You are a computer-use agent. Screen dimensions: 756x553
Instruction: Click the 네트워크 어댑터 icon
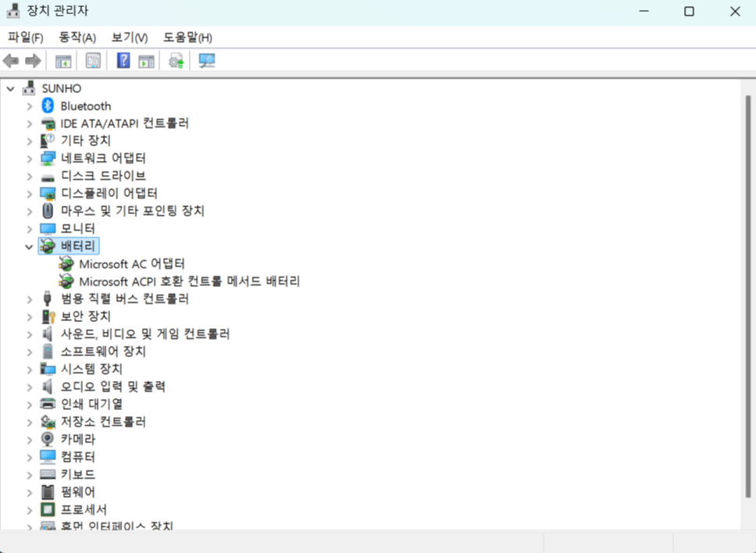point(48,158)
